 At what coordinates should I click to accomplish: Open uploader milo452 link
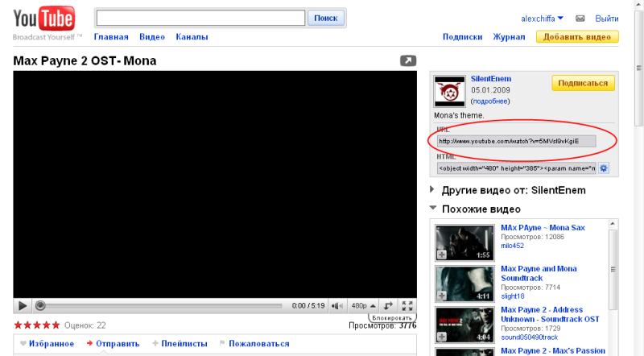point(512,246)
